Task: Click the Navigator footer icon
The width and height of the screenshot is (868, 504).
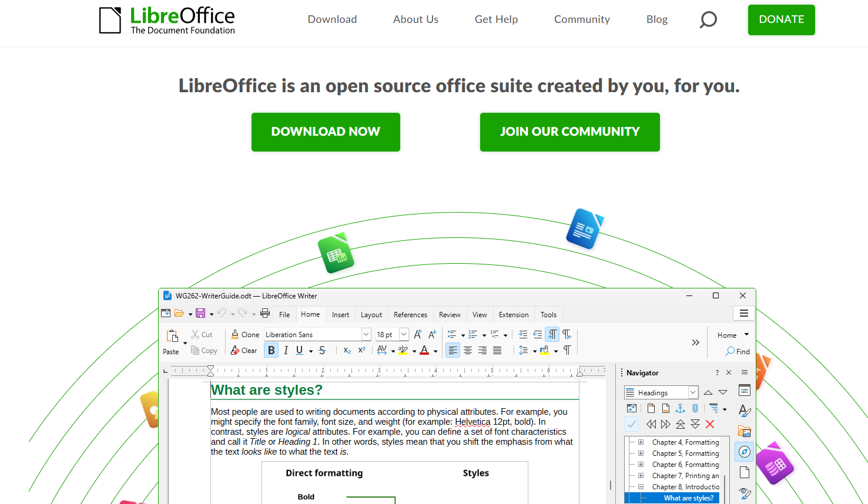Action: (x=666, y=408)
